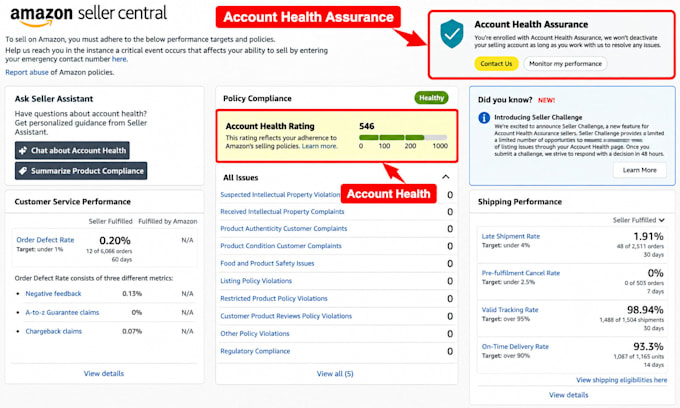Screen dimensions: 680x408
Task: Open Food and Product Safety Issues
Action: tap(267, 263)
